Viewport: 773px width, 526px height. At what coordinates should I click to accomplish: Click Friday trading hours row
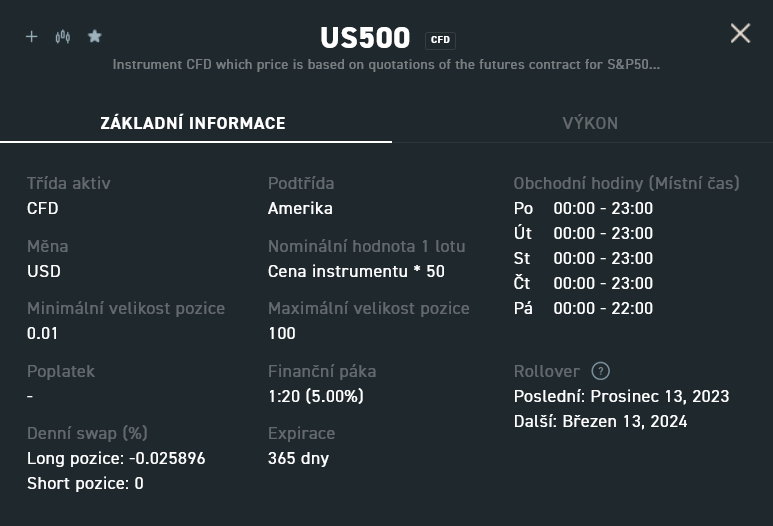(x=583, y=309)
